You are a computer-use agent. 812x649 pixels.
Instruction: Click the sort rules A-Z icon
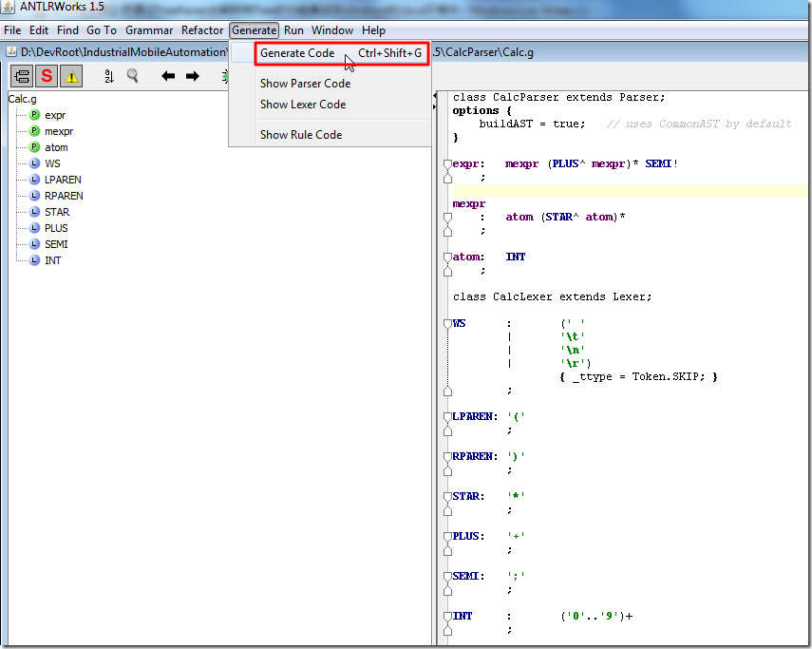coord(108,76)
